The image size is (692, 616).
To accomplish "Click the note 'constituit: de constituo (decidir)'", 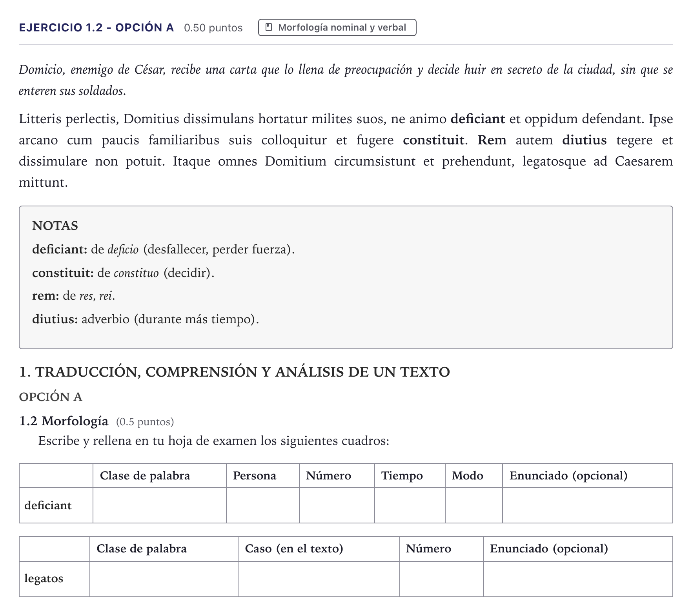I will tap(123, 273).
